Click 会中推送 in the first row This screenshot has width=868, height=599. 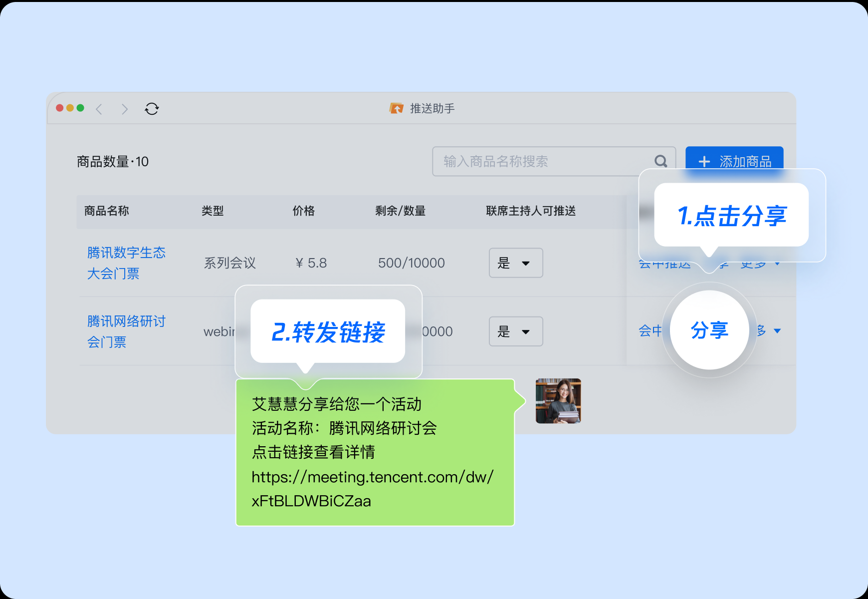[664, 264]
